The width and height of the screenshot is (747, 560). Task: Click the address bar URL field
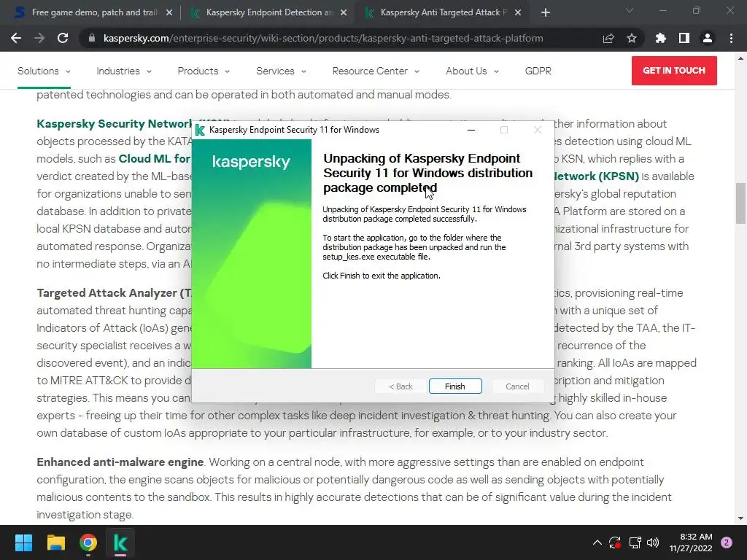[x=323, y=38]
